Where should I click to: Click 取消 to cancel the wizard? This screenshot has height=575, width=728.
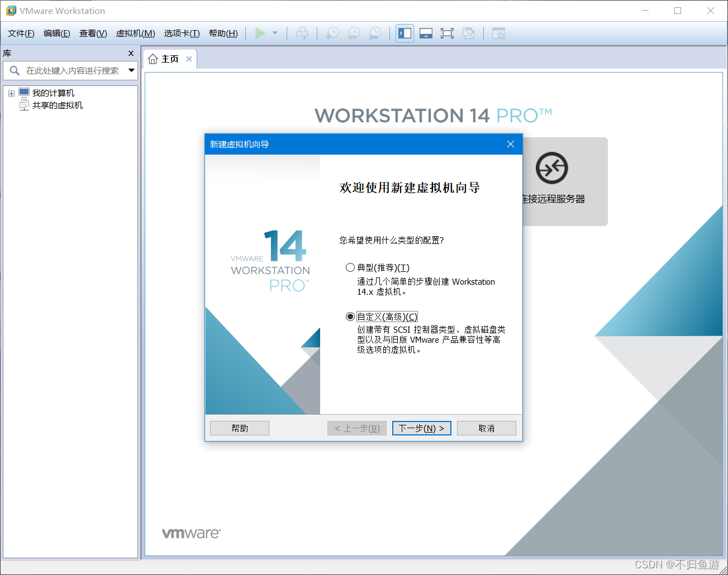pos(487,428)
